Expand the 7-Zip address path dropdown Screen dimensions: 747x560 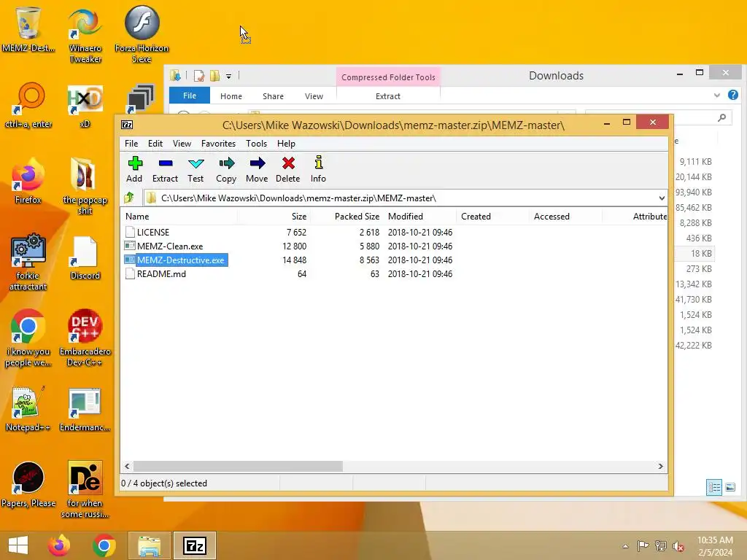pos(662,198)
